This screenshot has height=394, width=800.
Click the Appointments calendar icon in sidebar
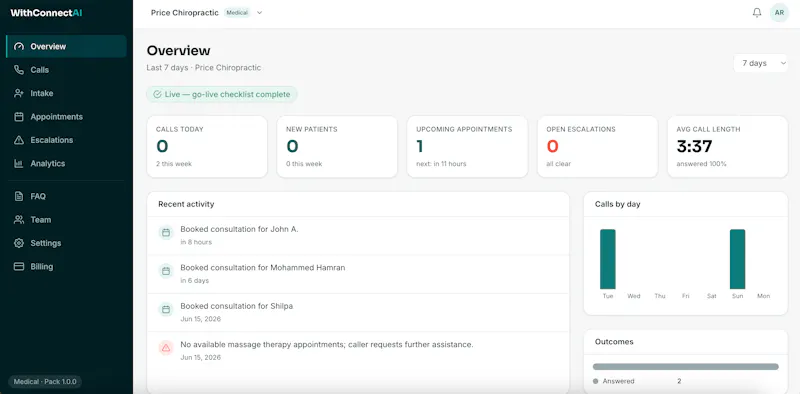click(19, 117)
